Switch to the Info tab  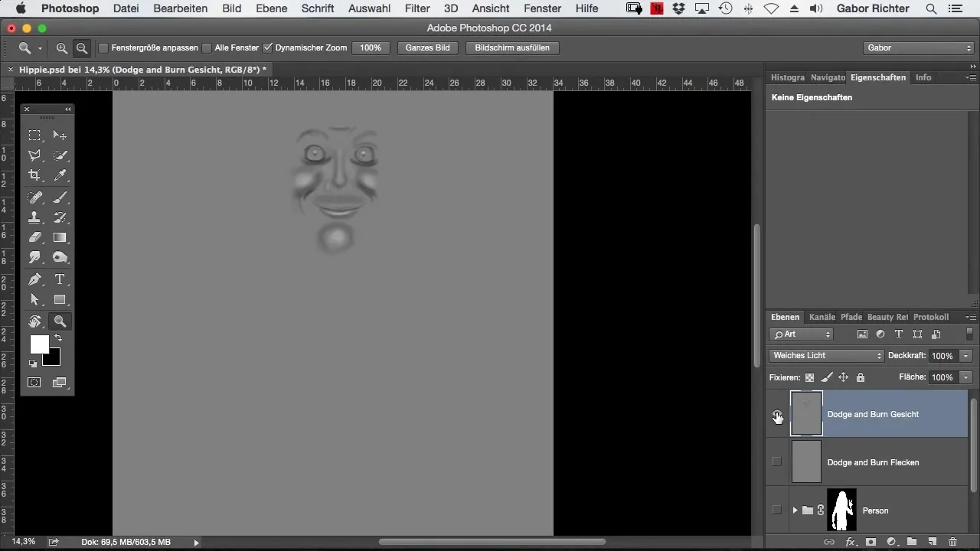pos(923,77)
